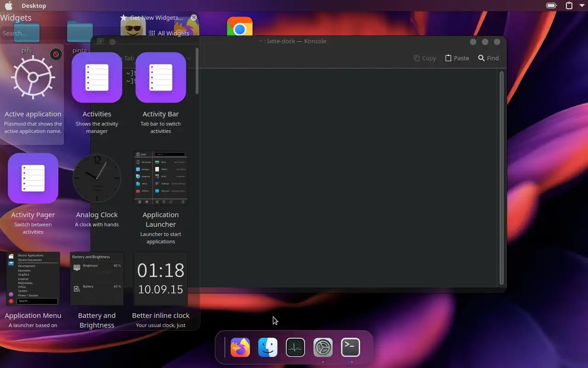Select the Better inline clock widget
The image size is (588, 368).
point(160,290)
